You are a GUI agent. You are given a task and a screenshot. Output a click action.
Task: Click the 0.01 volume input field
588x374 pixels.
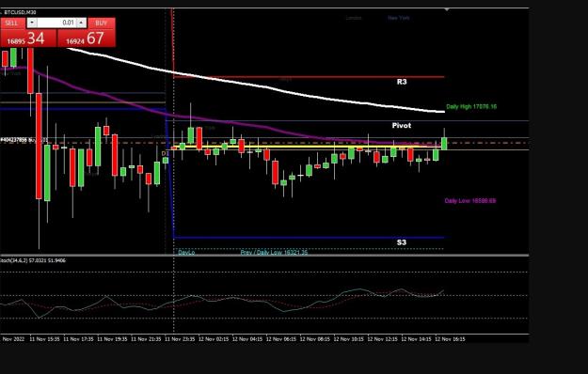point(56,23)
